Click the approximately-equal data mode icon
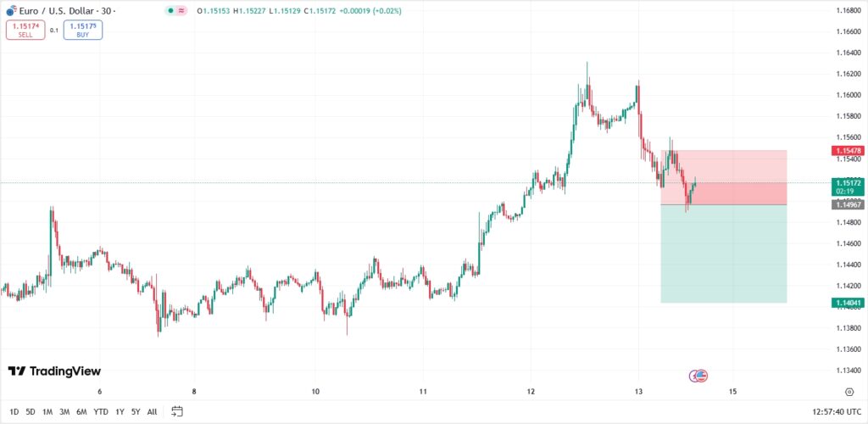Viewport: 868px width, 424px height. coord(181,10)
